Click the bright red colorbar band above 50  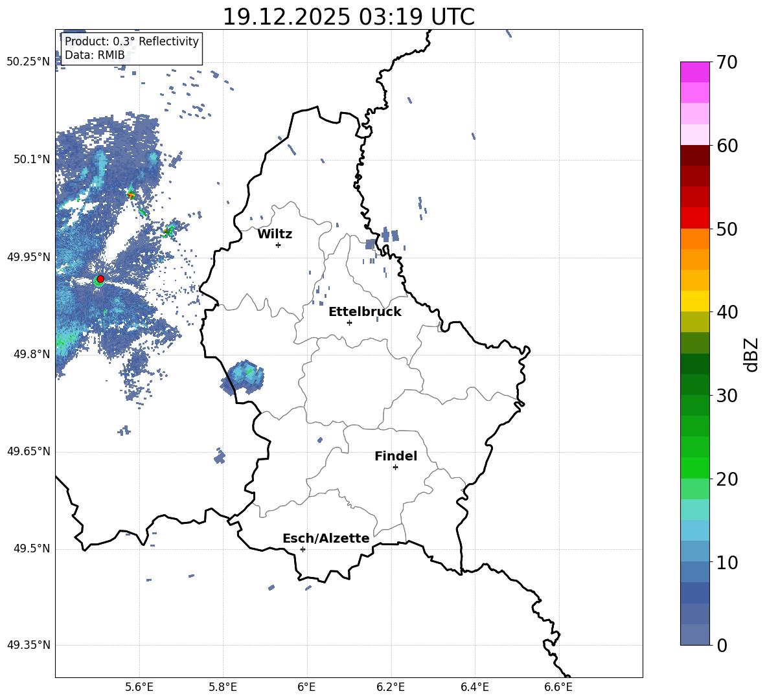pyautogui.click(x=694, y=218)
